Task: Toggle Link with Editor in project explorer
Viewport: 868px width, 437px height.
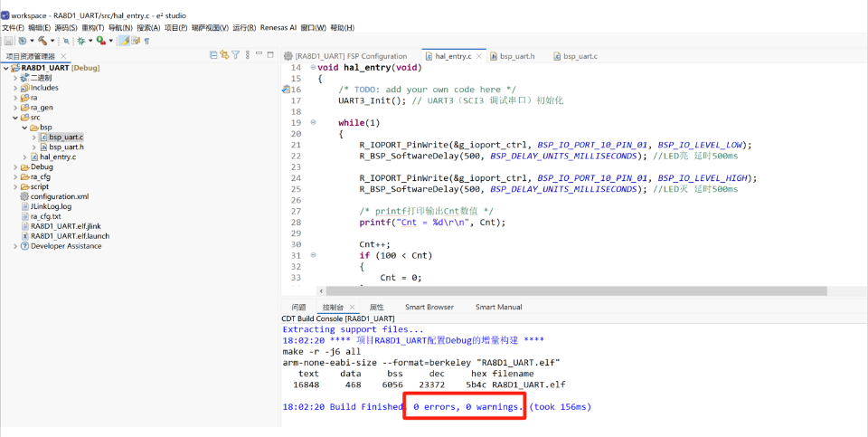Action: 224,55
